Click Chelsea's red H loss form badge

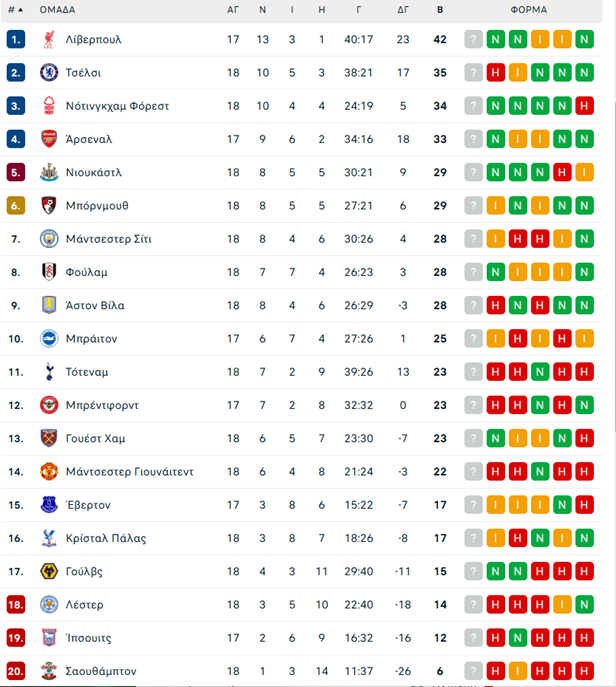496,73
